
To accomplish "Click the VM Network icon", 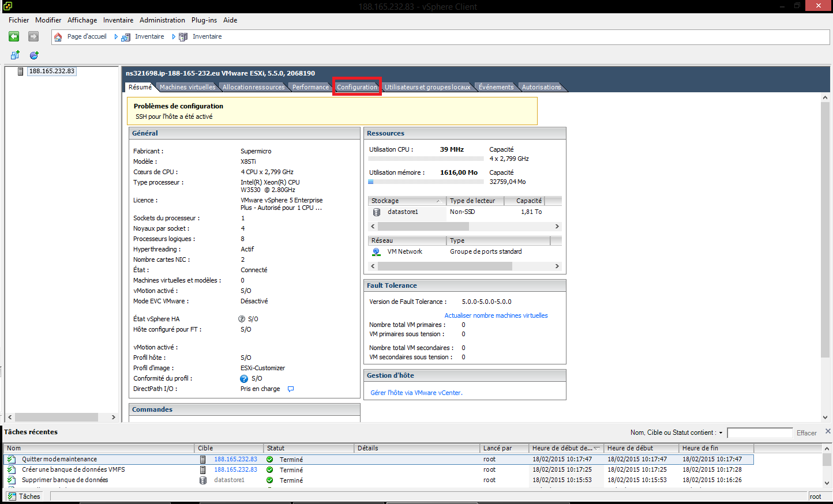I will tap(376, 251).
